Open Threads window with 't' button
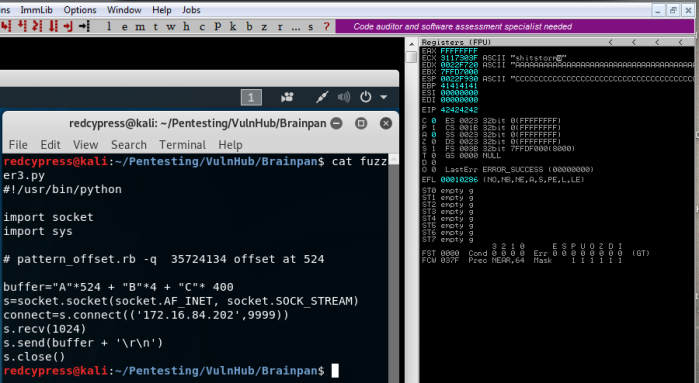699x383 pixels. [156, 26]
